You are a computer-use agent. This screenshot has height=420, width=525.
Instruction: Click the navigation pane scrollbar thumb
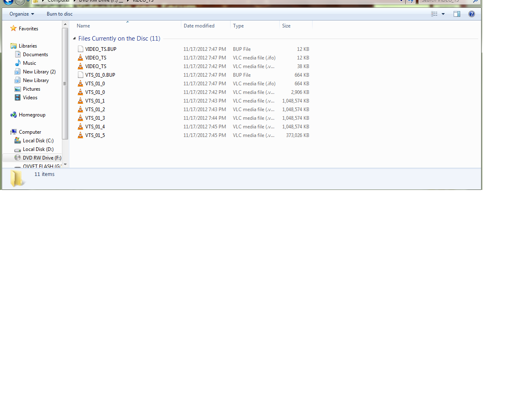click(x=65, y=84)
